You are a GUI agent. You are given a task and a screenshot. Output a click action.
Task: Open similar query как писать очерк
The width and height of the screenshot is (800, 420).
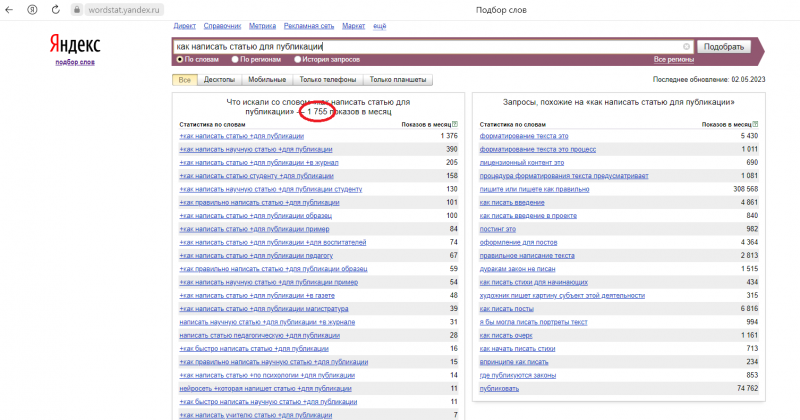(506, 335)
